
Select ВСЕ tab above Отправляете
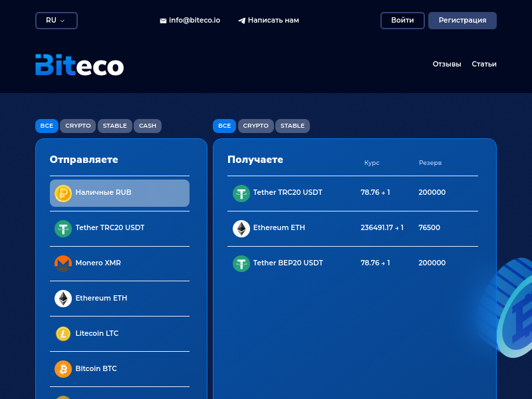click(47, 126)
